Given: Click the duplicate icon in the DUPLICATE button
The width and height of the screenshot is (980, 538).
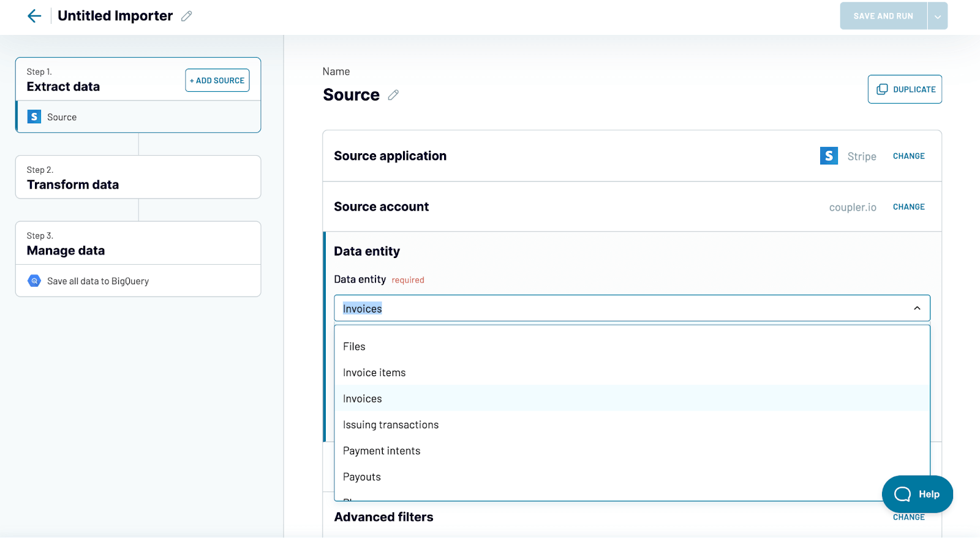Looking at the screenshot, I should pos(882,89).
